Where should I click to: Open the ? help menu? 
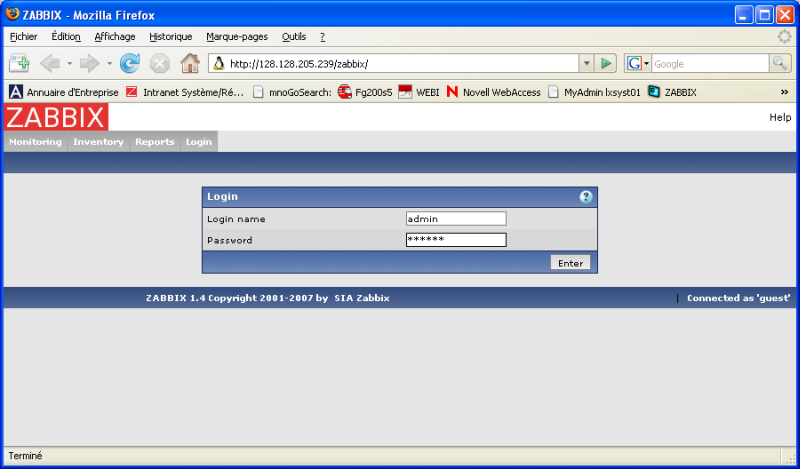point(322,37)
